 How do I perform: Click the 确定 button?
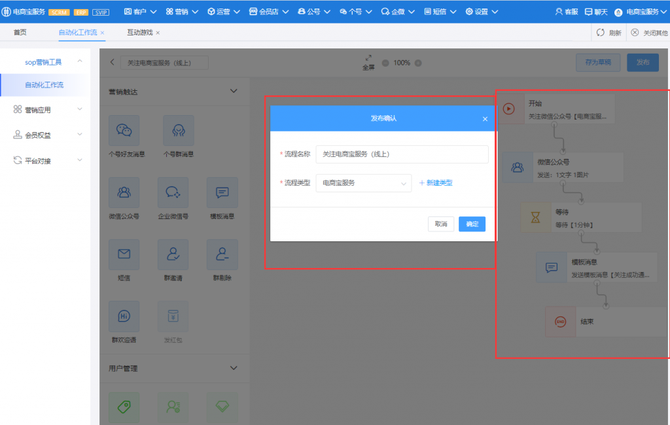click(472, 224)
